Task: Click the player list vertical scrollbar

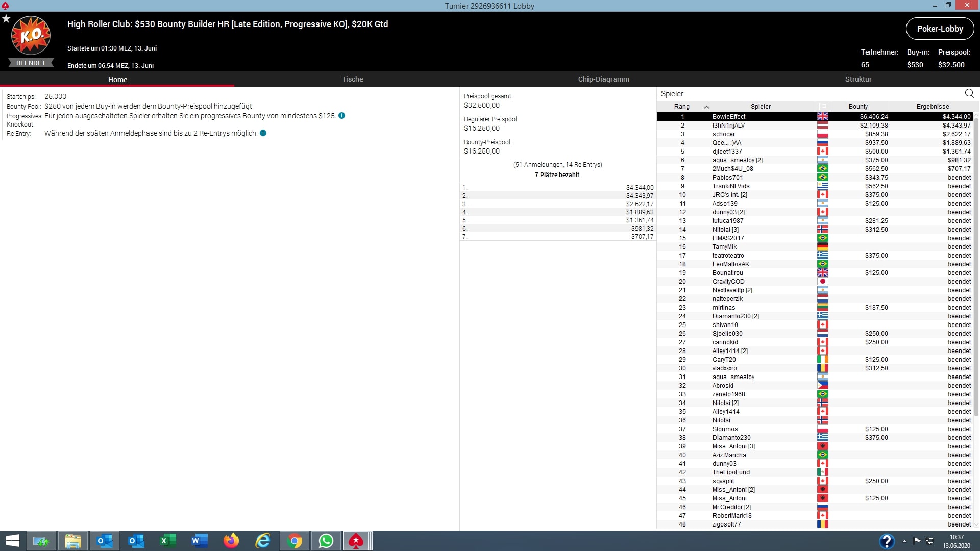Action: pyautogui.click(x=976, y=255)
